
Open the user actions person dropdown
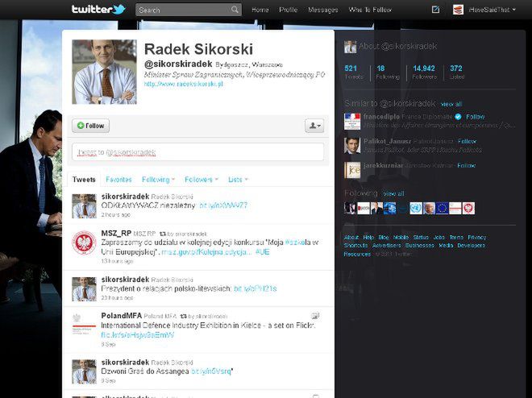pos(314,126)
